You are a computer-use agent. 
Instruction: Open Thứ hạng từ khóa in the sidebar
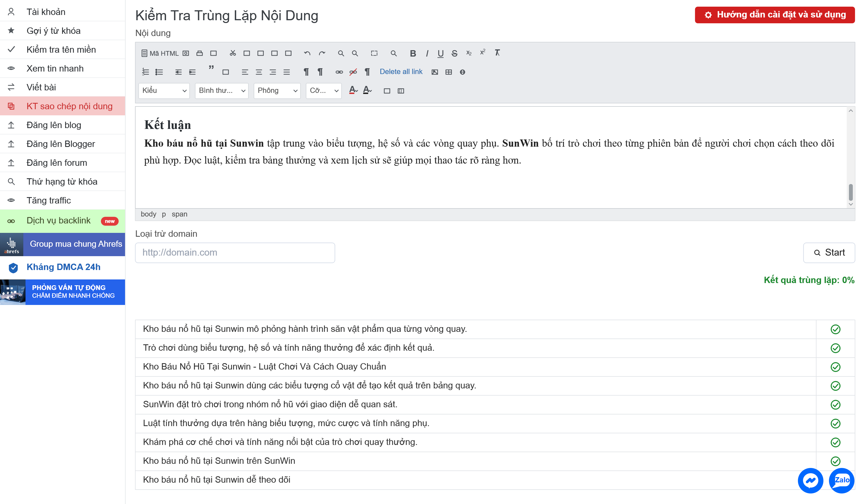[62, 182]
